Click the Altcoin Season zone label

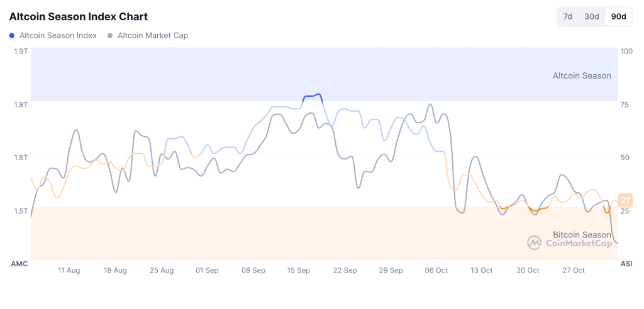582,75
